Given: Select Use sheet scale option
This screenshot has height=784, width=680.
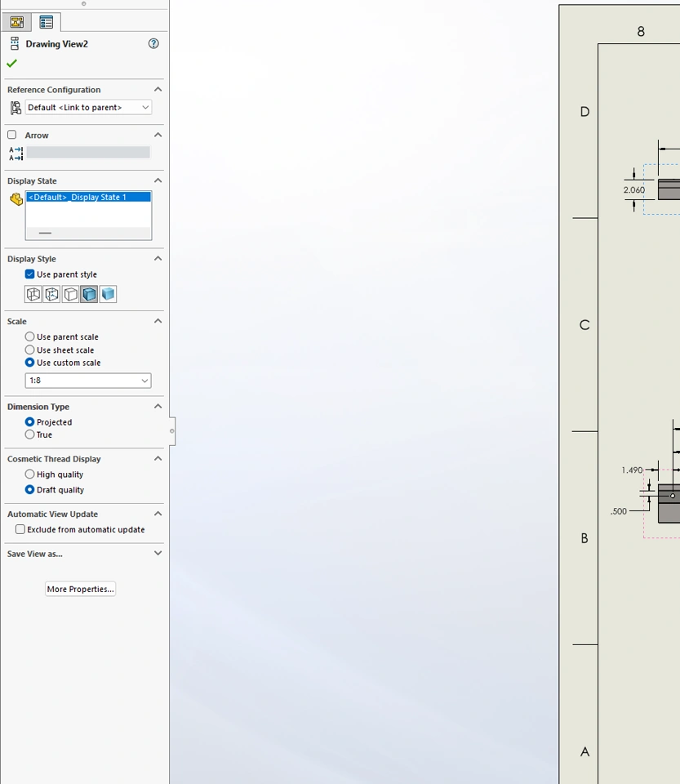Looking at the screenshot, I should point(30,350).
